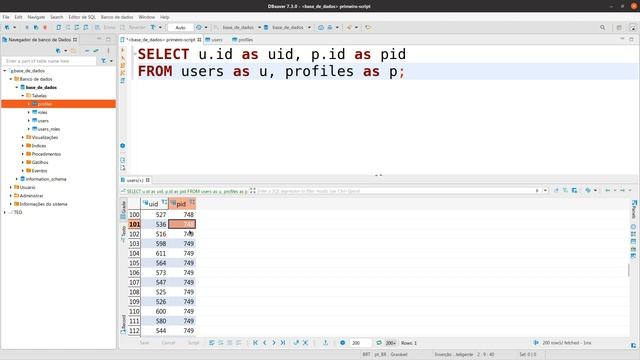Image resolution: width=640 pixels, height=360 pixels.
Task: Select result row number 105
Action: 134,263
